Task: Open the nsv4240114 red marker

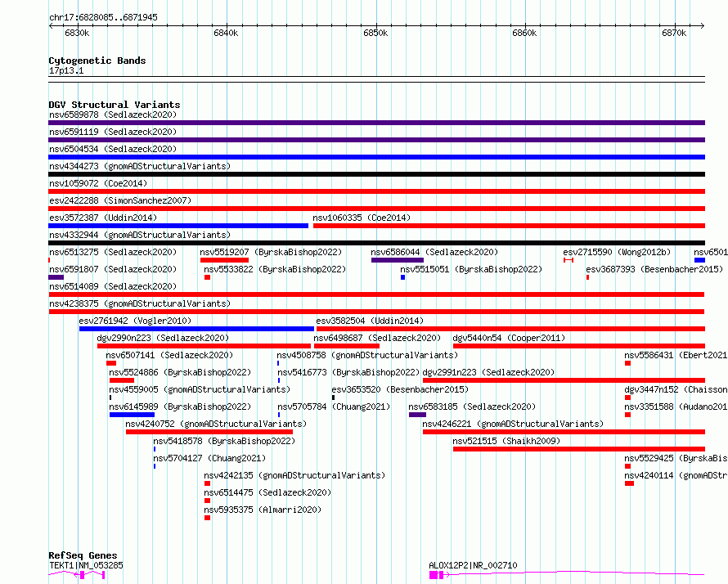Action: [629, 483]
